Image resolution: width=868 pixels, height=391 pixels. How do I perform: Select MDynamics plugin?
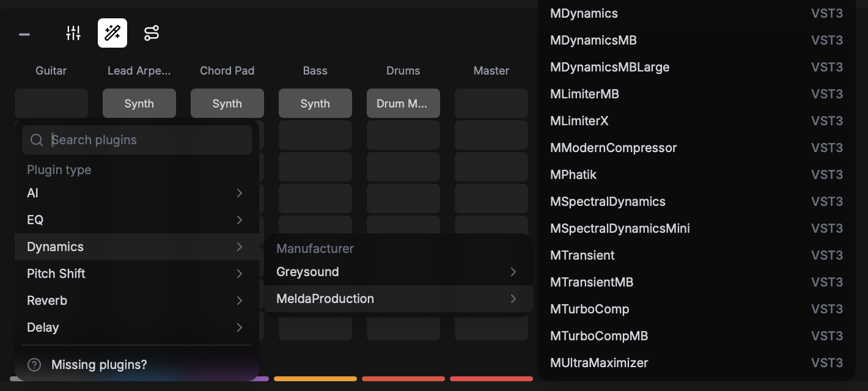[697, 13]
